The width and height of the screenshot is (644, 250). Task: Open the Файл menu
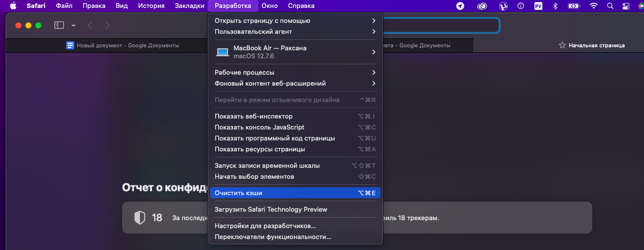pos(64,6)
